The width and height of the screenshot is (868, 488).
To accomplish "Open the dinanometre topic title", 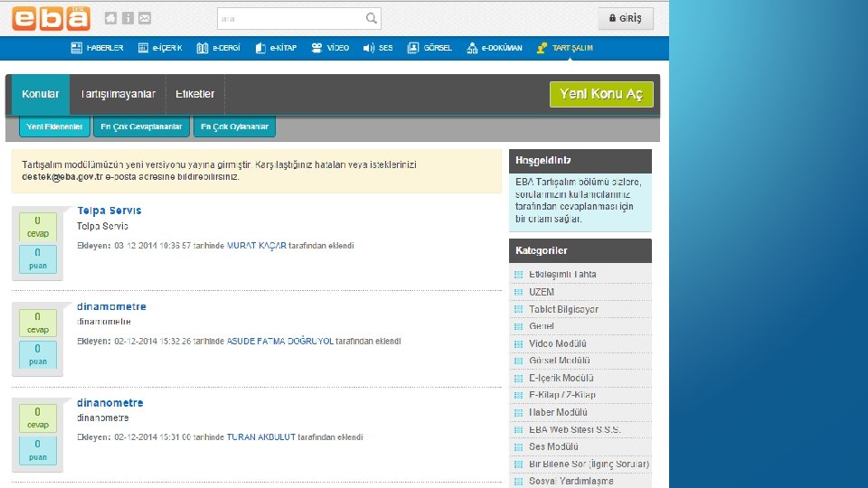I will [x=110, y=403].
